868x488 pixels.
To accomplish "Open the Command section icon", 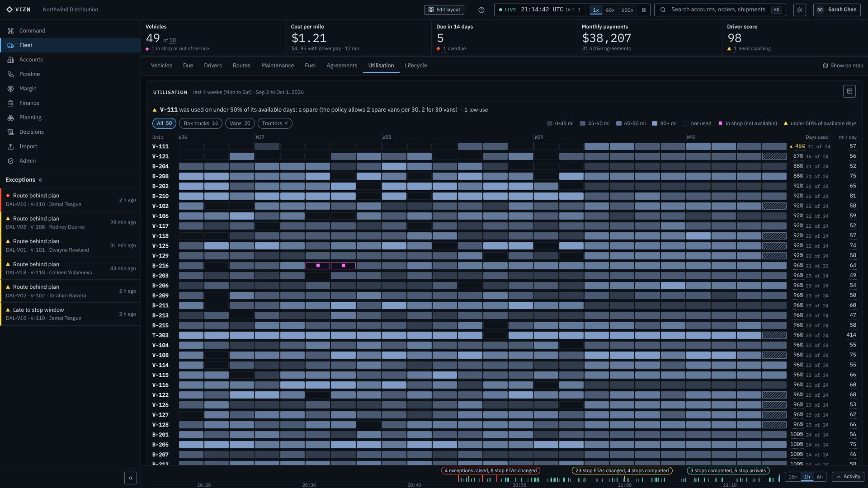I will [10, 31].
